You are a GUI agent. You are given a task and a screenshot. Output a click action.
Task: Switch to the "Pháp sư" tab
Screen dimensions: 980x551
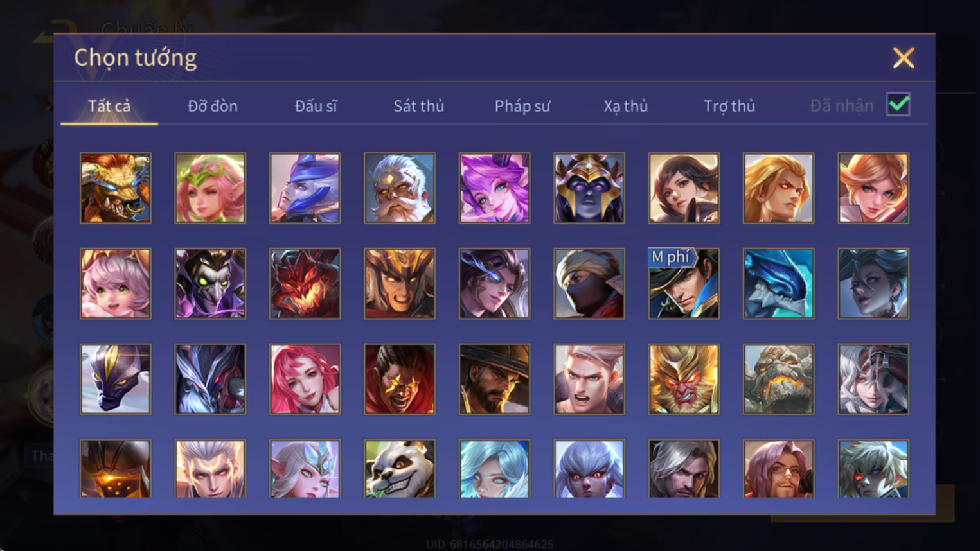(x=522, y=106)
